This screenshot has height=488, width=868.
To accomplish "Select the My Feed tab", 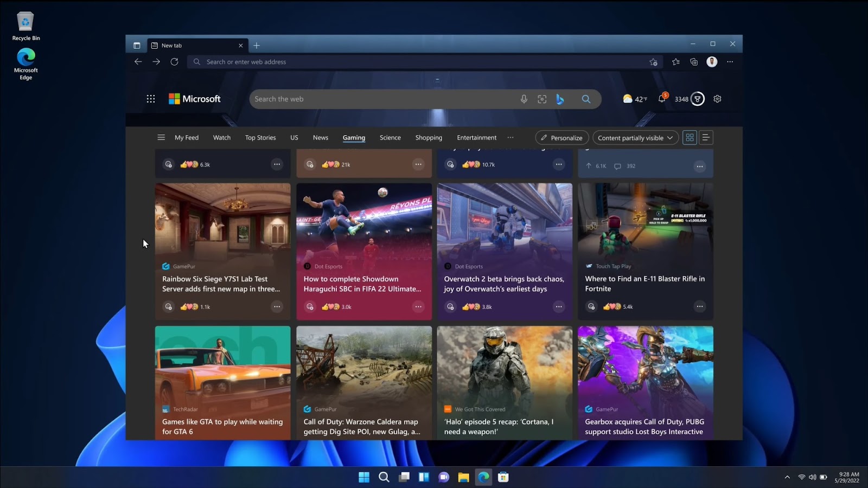I will tap(187, 138).
